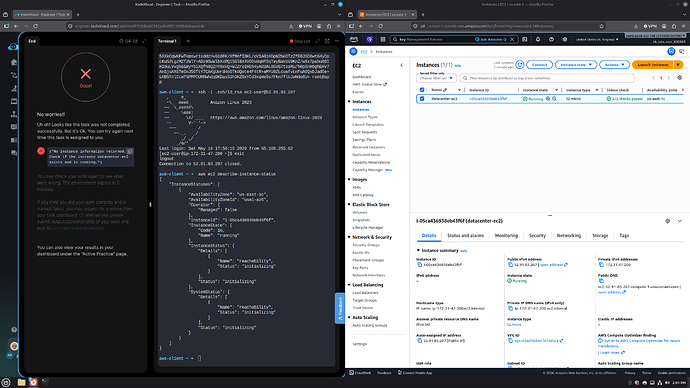
Task: Open KodeKloud terminal in new window
Action: [327, 41]
